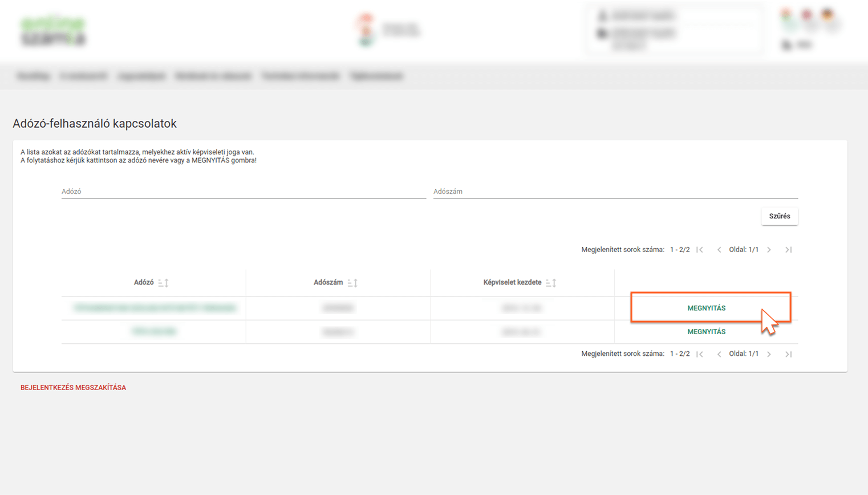Click MEGNYITÁS in the second table row
Image resolution: width=868 pixels, height=495 pixels.
coord(706,332)
